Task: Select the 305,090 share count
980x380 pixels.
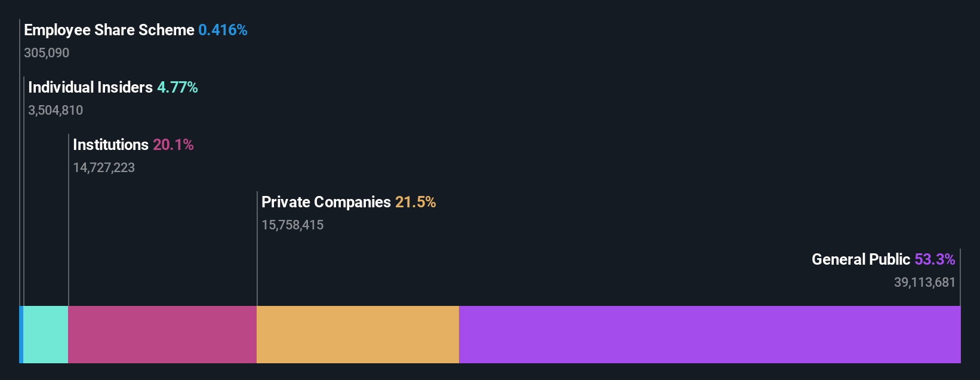Action: pos(47,53)
